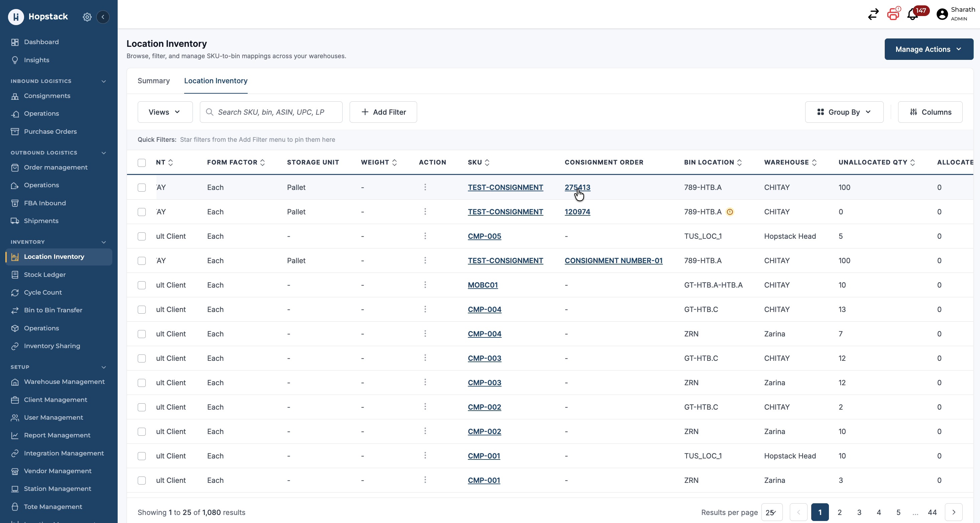Open the Sharath admin profile avatar
This screenshot has height=523, width=980.
click(942, 14)
